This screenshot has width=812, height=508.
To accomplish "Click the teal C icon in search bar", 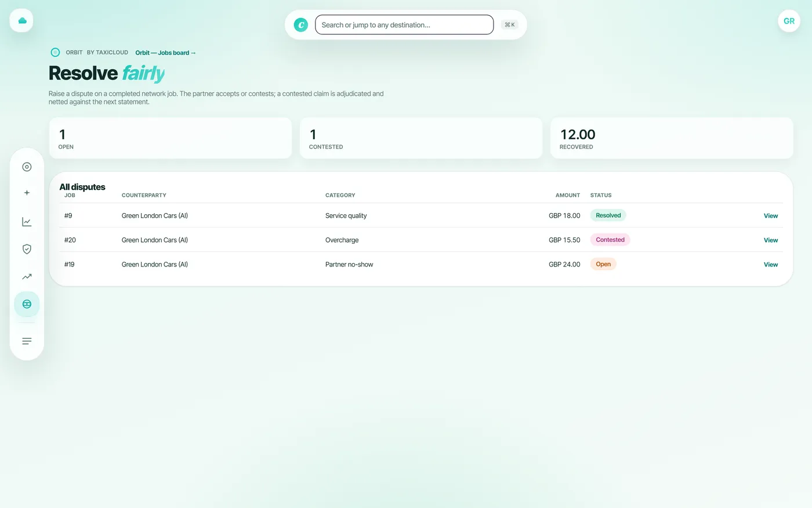I will pyautogui.click(x=301, y=25).
